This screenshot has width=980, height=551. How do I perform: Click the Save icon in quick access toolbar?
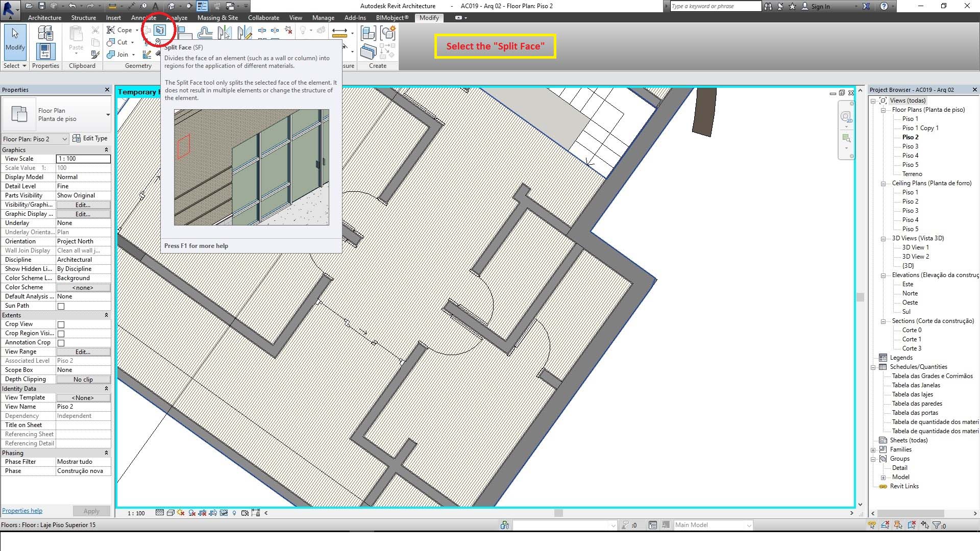[x=41, y=6]
